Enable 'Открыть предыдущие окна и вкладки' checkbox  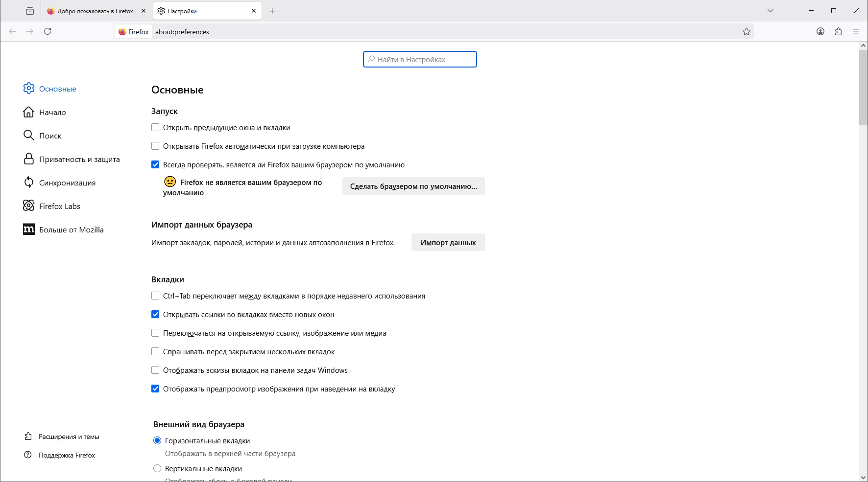pyautogui.click(x=155, y=127)
